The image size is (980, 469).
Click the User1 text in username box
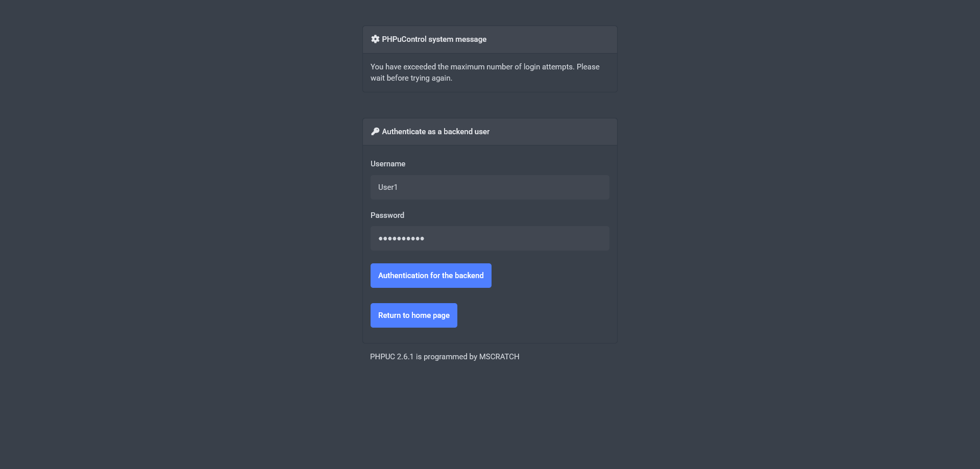click(x=388, y=187)
